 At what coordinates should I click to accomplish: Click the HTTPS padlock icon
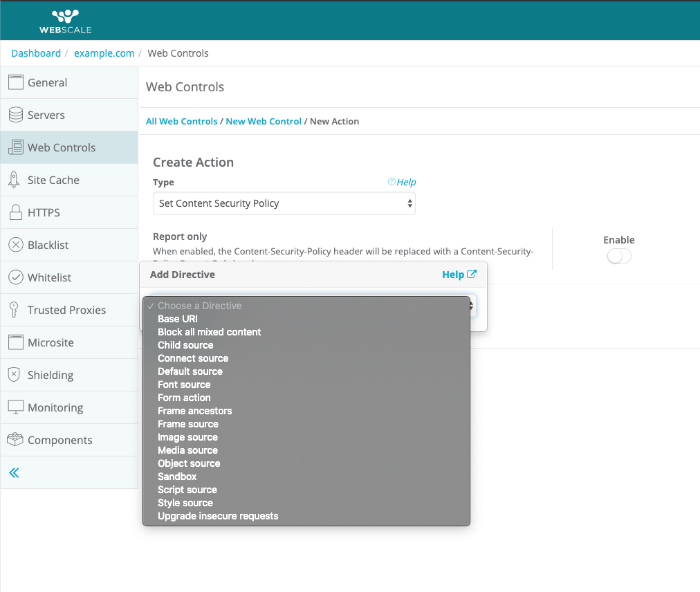point(15,212)
